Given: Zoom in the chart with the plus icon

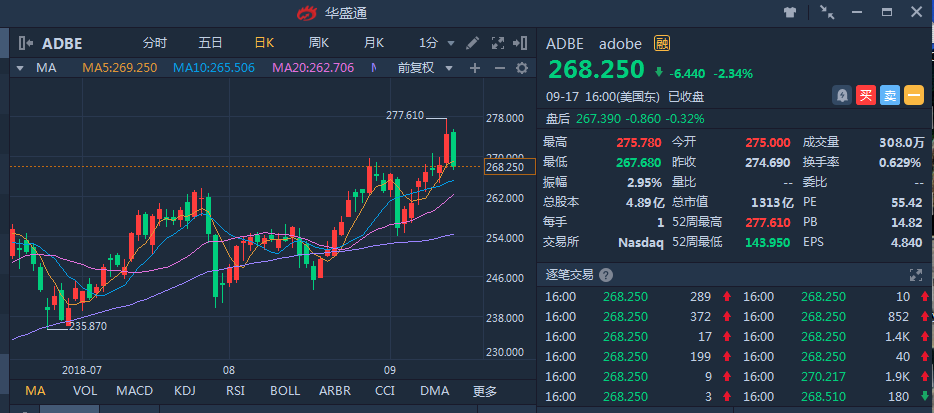Looking at the screenshot, I should point(475,68).
